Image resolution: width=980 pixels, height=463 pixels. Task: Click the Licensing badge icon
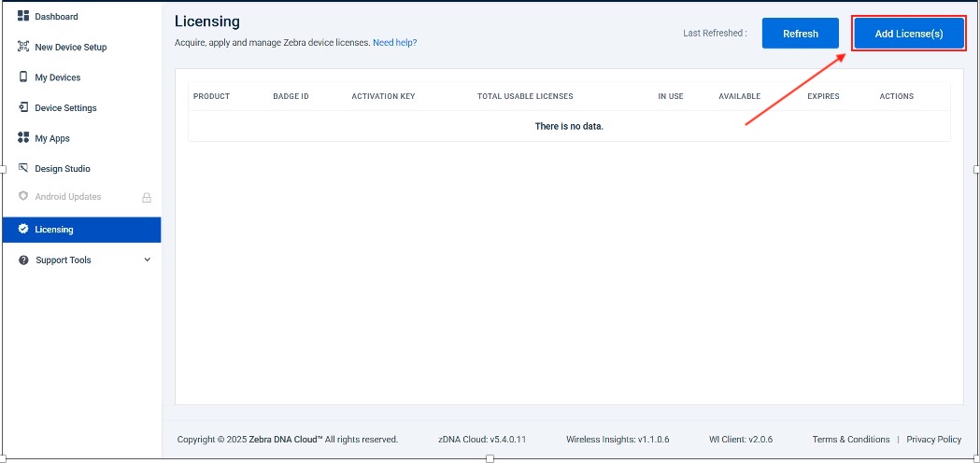tap(23, 230)
